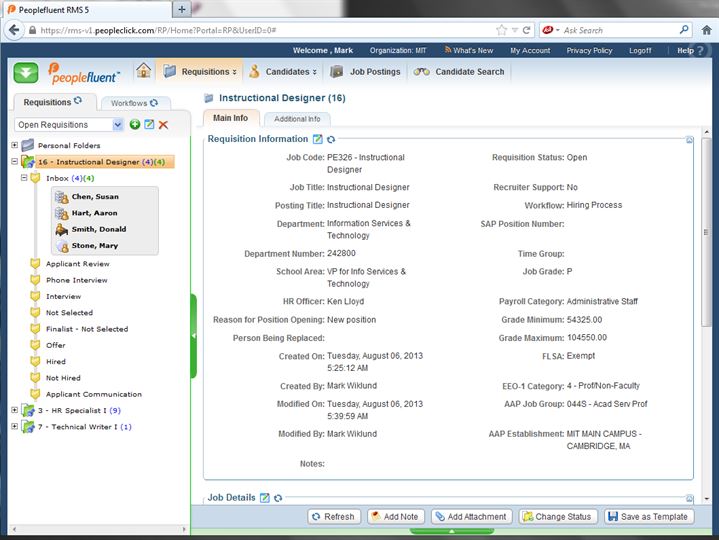Open the Candidates menu
This screenshot has height=540, width=719.
[283, 72]
